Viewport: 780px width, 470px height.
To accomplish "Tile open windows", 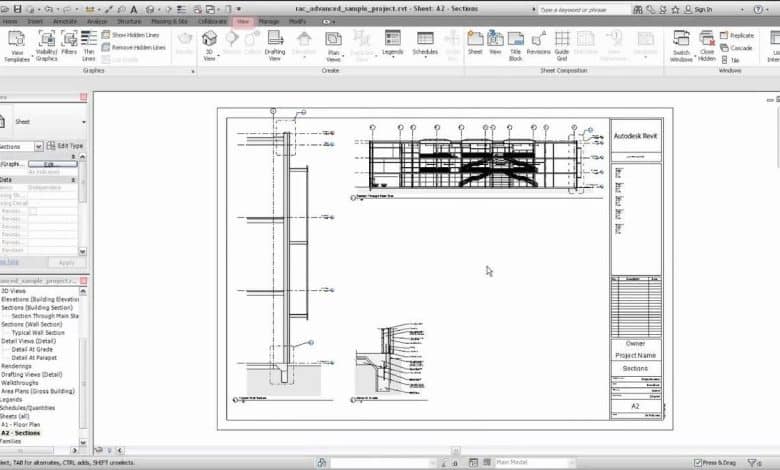I will [730, 60].
